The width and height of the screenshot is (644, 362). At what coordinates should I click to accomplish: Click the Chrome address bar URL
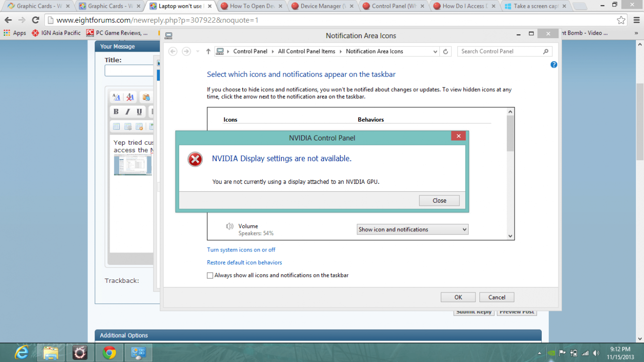click(157, 20)
